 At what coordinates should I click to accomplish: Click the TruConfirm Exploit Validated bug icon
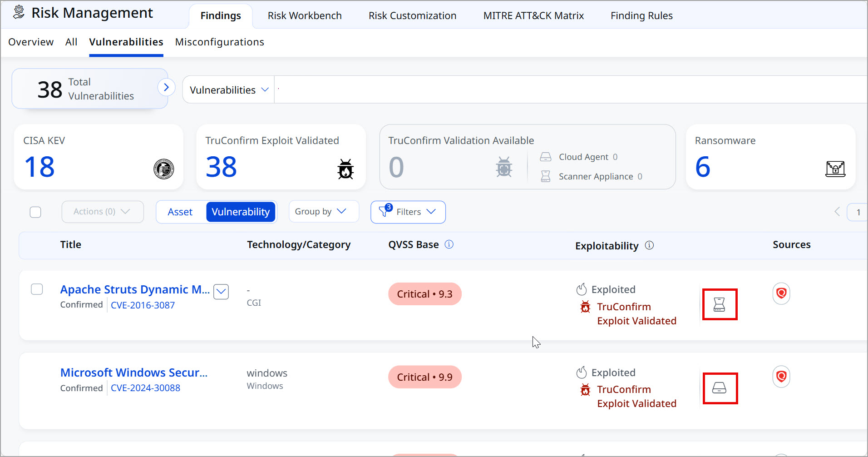point(345,169)
